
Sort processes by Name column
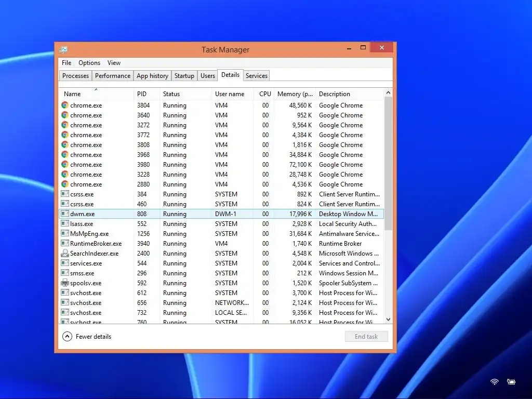pyautogui.click(x=96, y=94)
